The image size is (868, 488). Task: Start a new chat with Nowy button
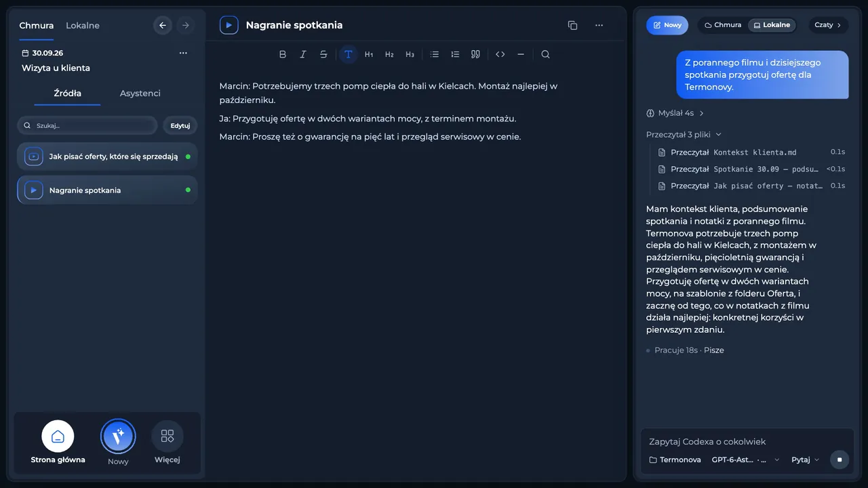[667, 25]
